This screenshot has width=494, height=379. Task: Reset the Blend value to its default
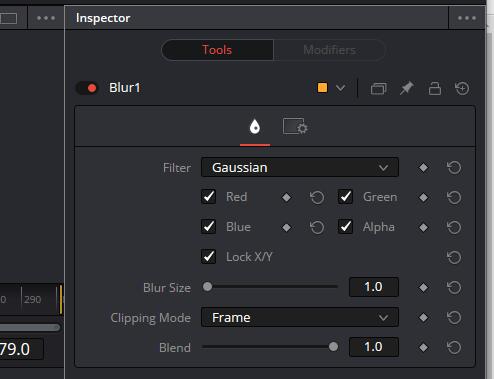click(x=454, y=347)
